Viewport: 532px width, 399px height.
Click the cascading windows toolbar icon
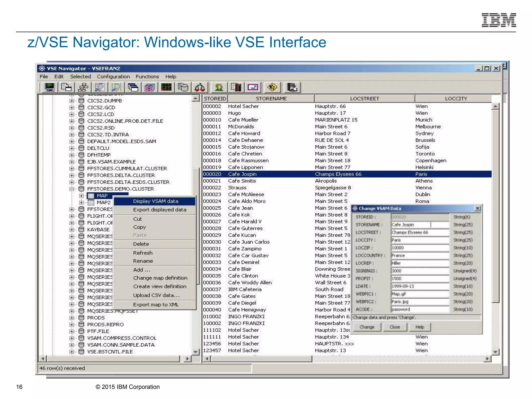[133, 88]
